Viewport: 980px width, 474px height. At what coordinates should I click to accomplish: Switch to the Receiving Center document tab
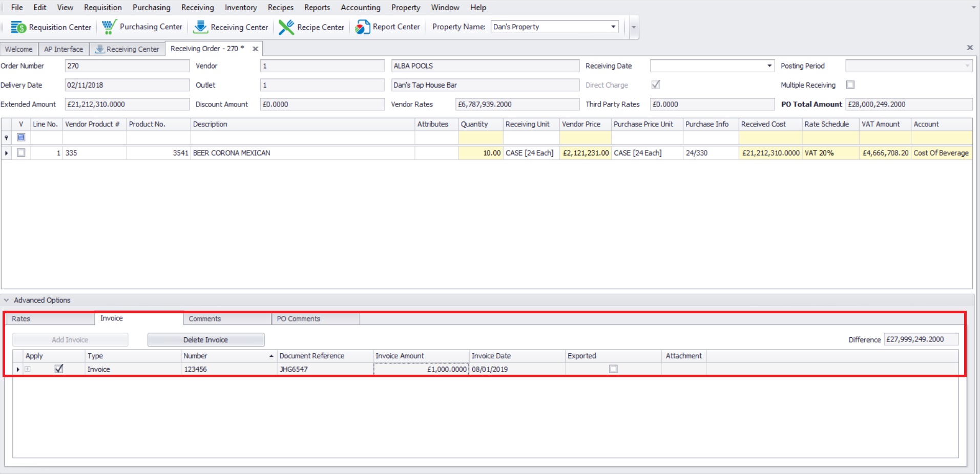pos(127,49)
